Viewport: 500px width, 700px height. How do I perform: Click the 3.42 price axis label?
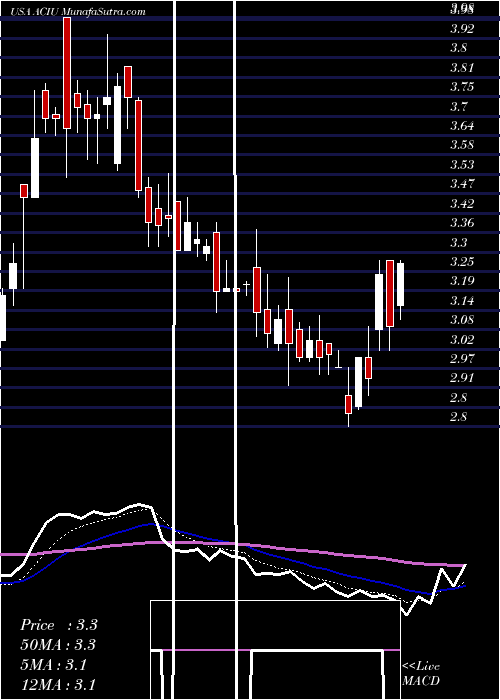click(x=462, y=204)
